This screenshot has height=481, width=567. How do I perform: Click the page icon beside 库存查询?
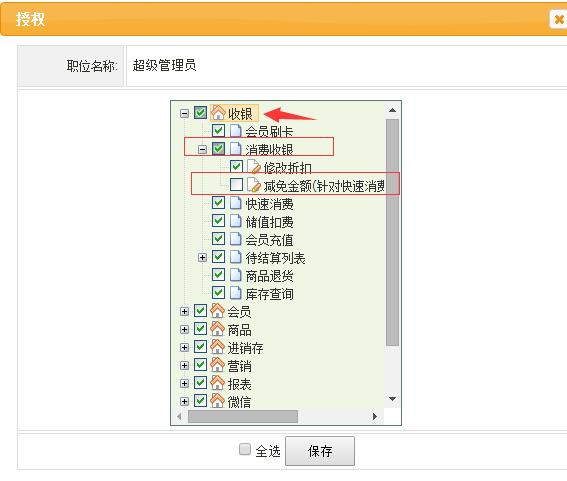point(236,293)
